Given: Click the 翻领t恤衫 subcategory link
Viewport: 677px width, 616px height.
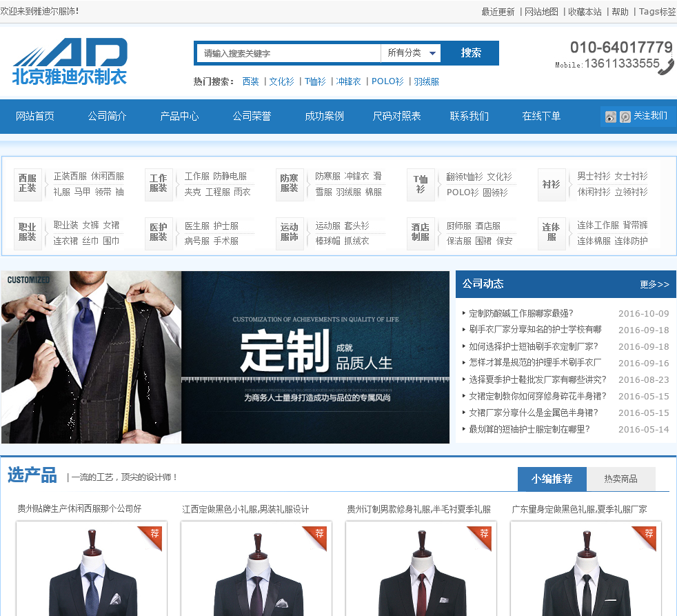Looking at the screenshot, I should pyautogui.click(x=465, y=177).
